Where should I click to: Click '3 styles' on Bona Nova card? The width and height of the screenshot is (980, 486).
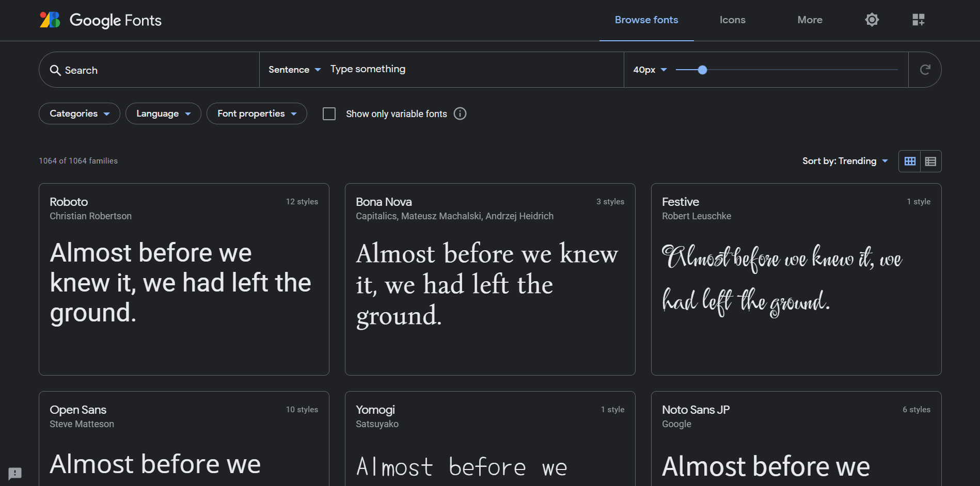click(610, 202)
